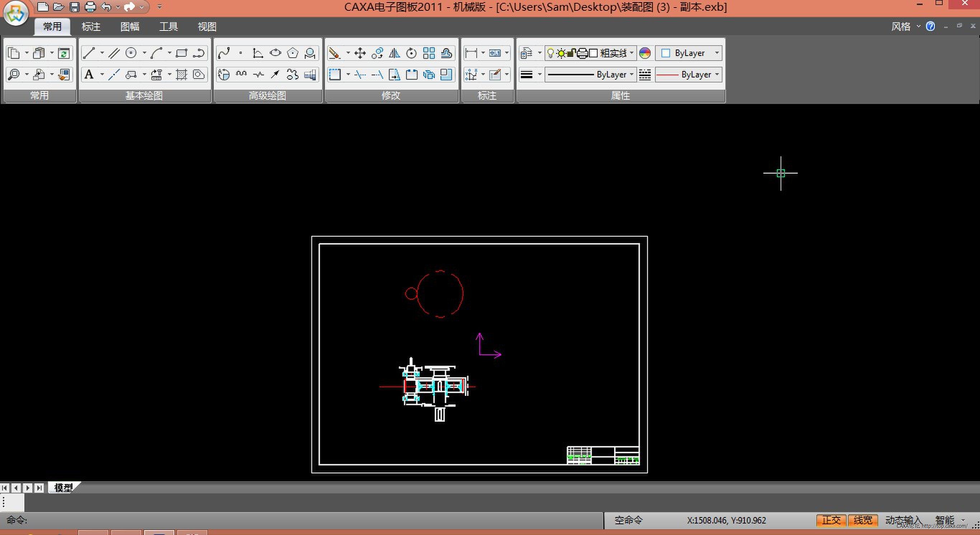Select the Mirror modify tool
The height and width of the screenshot is (535, 980).
[394, 53]
